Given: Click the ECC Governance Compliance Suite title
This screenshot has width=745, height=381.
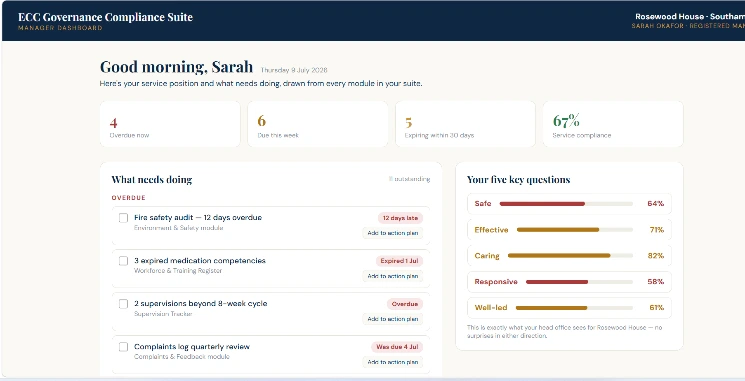Looking at the screenshot, I should click(x=105, y=17).
